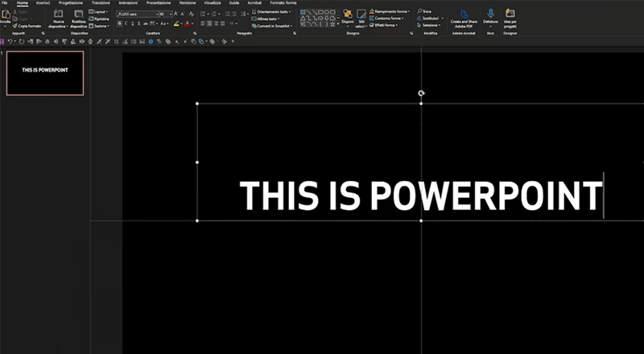Viewport: 644px width, 354px height.
Task: Click Create and Share Adobe PDF
Action: coord(464,19)
